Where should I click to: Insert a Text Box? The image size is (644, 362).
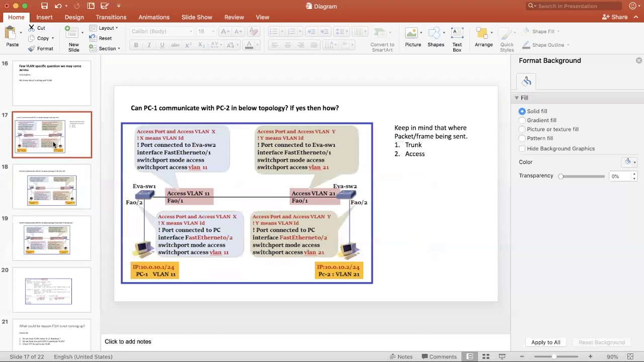457,39
